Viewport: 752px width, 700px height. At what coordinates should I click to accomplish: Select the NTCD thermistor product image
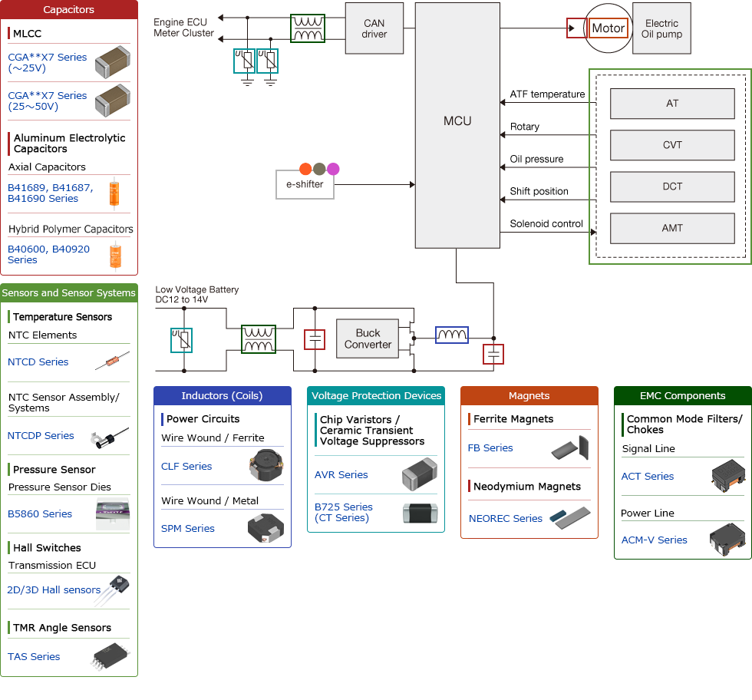(x=113, y=362)
